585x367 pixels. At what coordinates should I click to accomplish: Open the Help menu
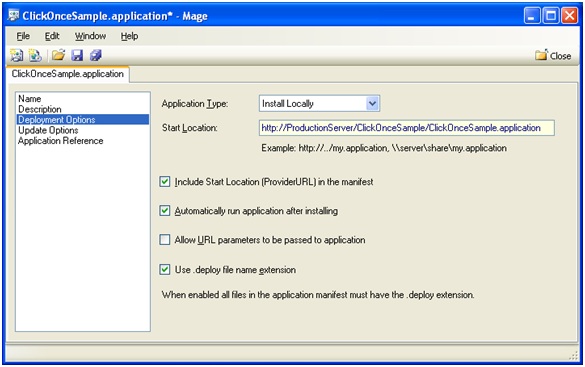point(129,36)
